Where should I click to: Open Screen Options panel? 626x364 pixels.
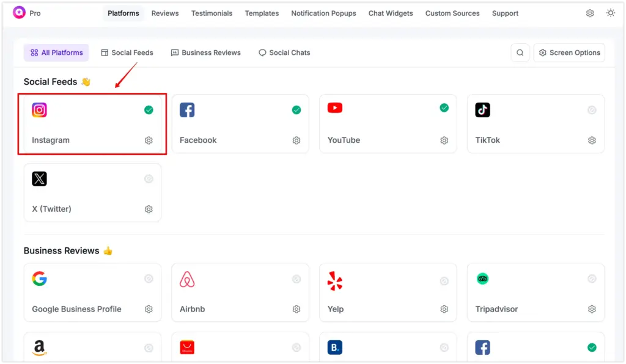pos(569,53)
